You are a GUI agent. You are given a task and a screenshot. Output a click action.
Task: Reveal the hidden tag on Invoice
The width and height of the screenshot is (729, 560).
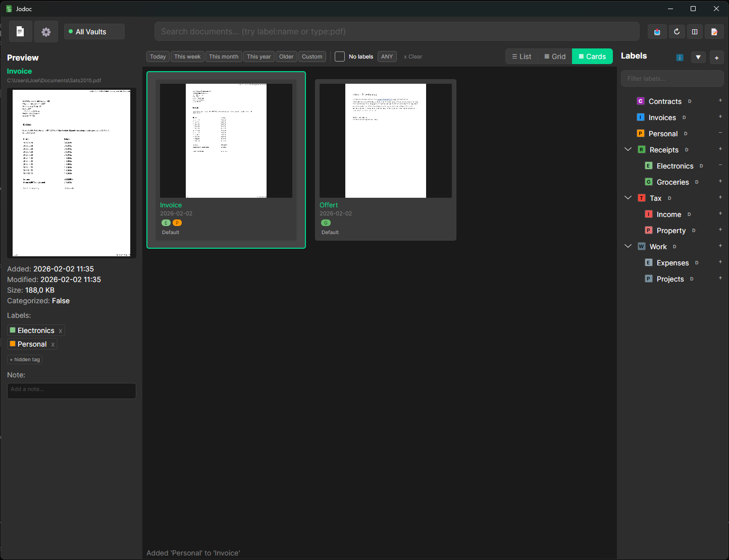click(24, 359)
